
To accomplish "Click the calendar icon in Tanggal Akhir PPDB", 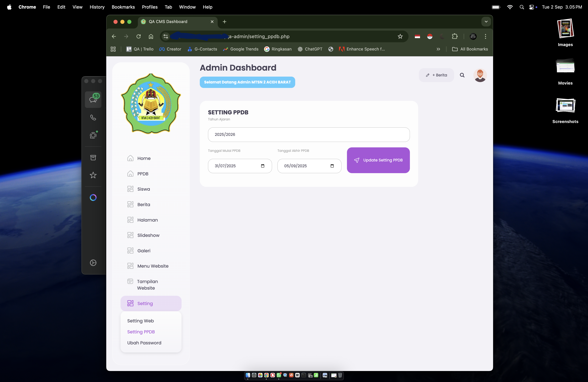I will [x=332, y=166].
